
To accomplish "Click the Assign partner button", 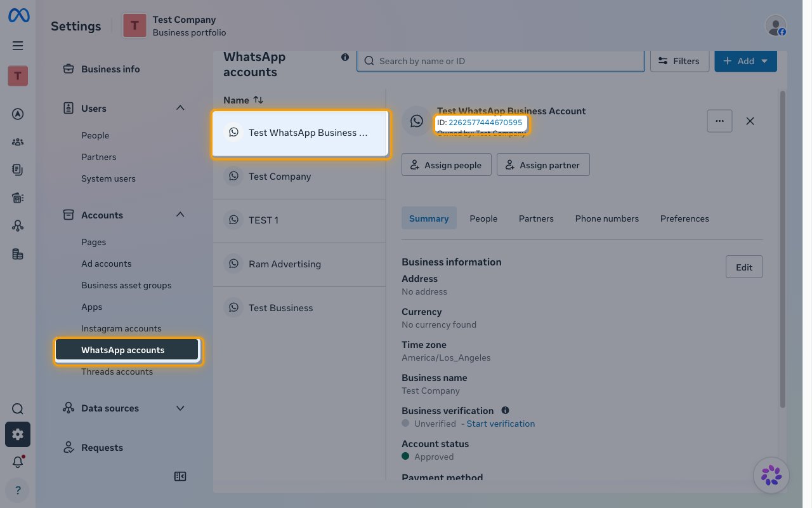I will (x=543, y=165).
